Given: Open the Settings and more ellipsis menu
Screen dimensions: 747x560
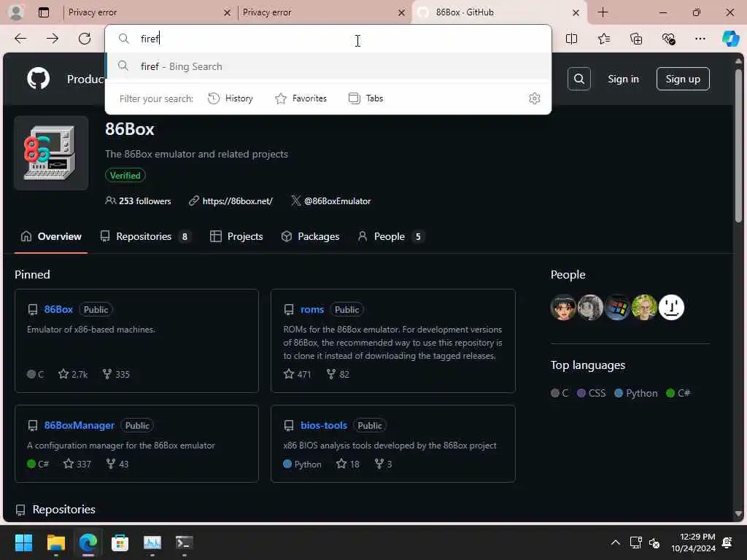Looking at the screenshot, I should click(700, 39).
